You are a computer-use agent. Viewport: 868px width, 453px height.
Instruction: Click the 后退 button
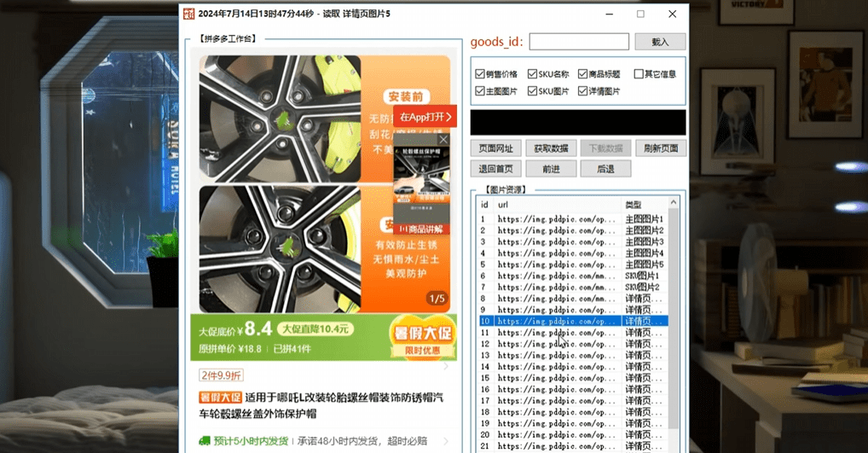[605, 169]
